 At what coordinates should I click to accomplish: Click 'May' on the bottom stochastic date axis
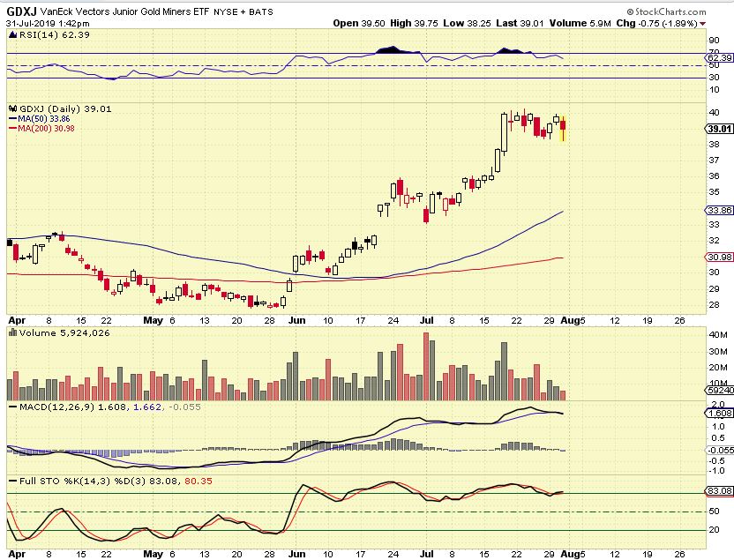154,554
